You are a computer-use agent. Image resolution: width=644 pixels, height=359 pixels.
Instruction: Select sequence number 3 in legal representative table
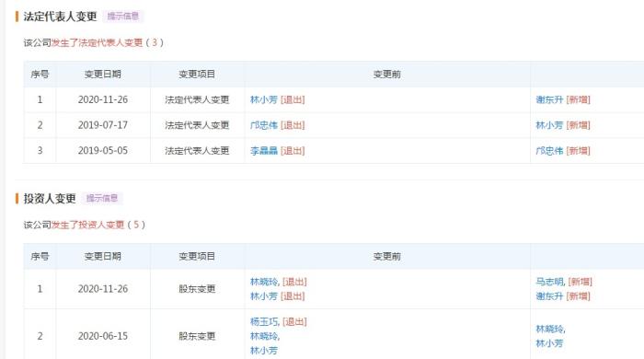[x=40, y=151]
